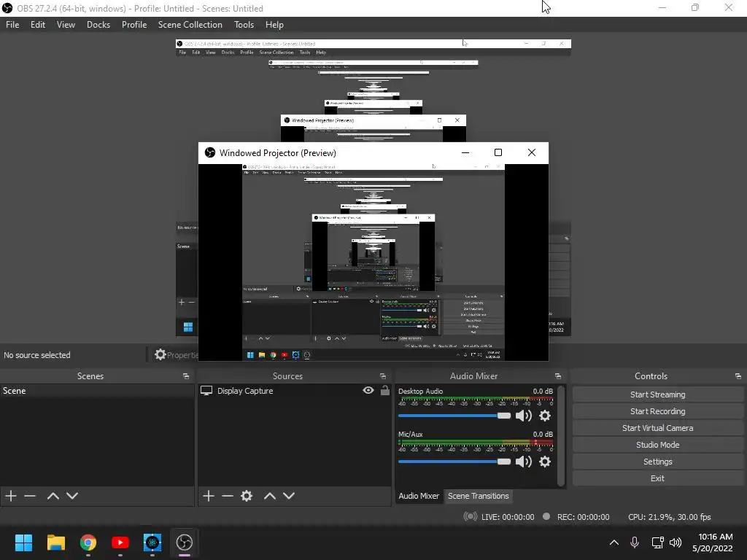Open Windows Start menu
This screenshot has height=560, width=747.
coord(23,542)
